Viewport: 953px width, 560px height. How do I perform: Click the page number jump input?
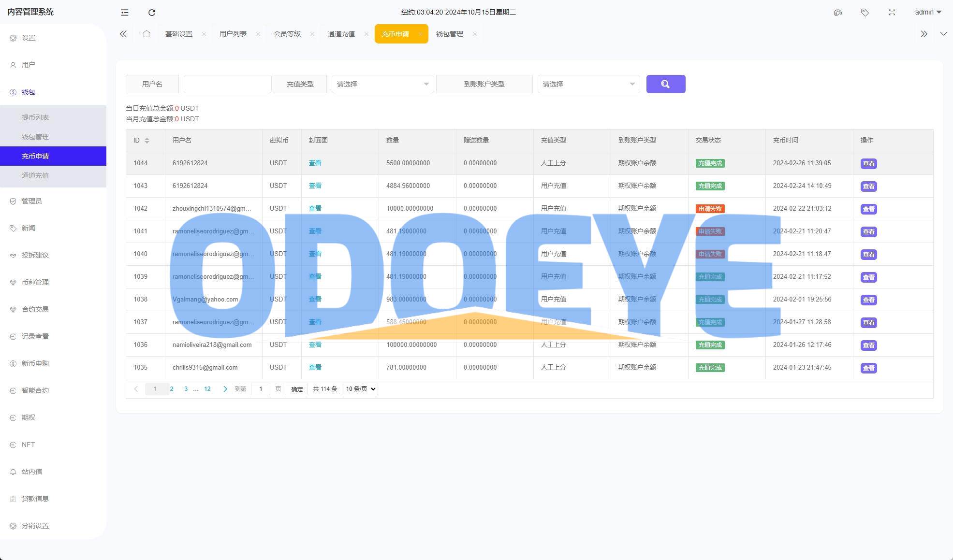click(261, 389)
